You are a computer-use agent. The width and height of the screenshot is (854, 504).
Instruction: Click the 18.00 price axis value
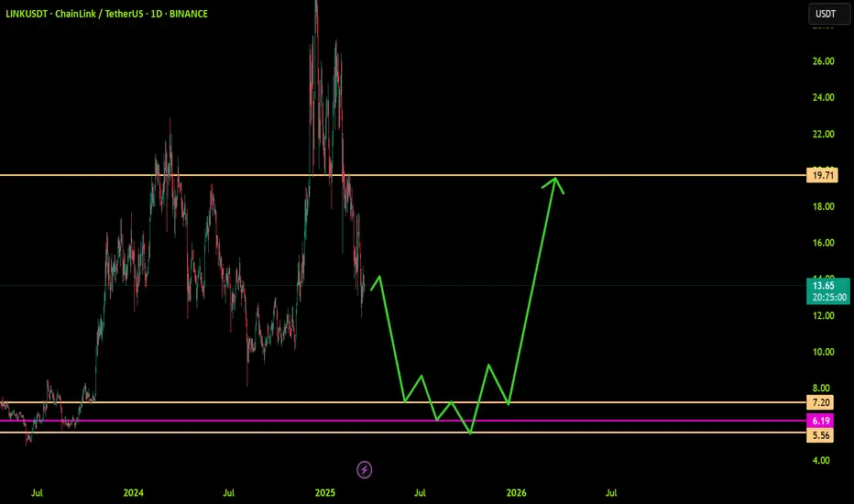pos(823,206)
